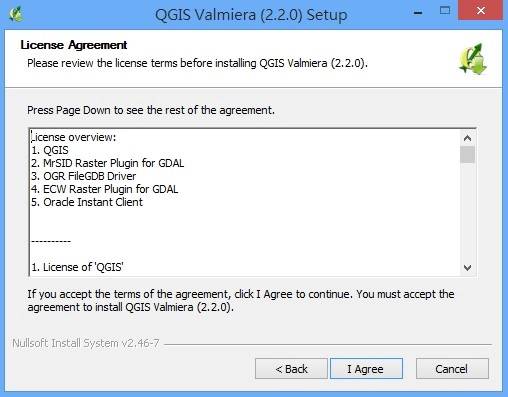Screen dimensions: 508x397
Task: Click the license scrollbar down arrow
Action: point(467,268)
